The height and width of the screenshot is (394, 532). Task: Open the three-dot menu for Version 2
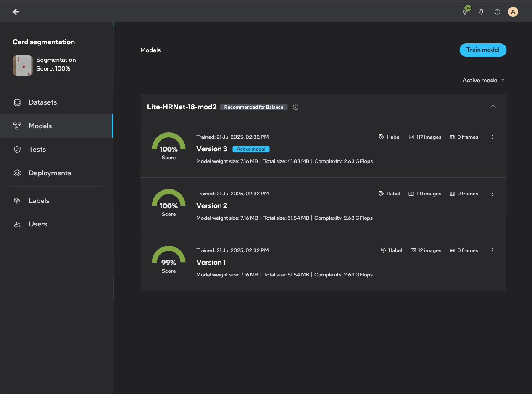tap(492, 194)
